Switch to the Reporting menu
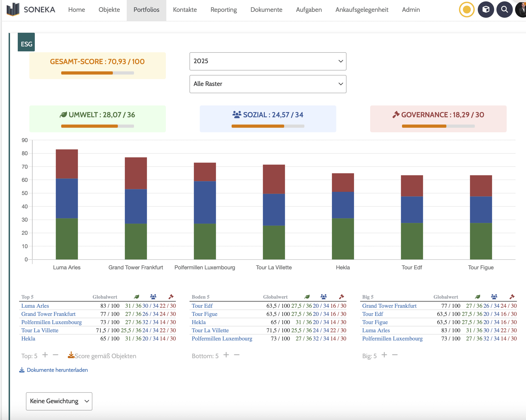Screen dimensions: 526x420 (x=223, y=10)
